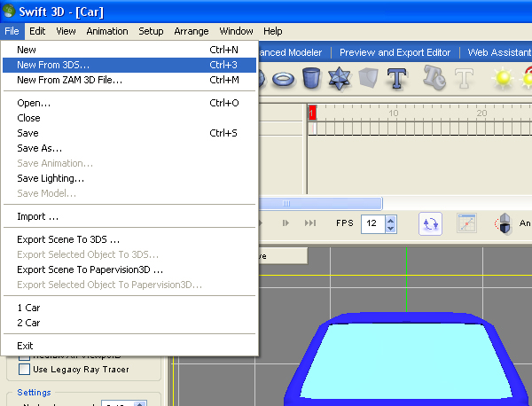The height and width of the screenshot is (406, 532).
Task: Step forward one frame
Action: pyautogui.click(x=286, y=223)
